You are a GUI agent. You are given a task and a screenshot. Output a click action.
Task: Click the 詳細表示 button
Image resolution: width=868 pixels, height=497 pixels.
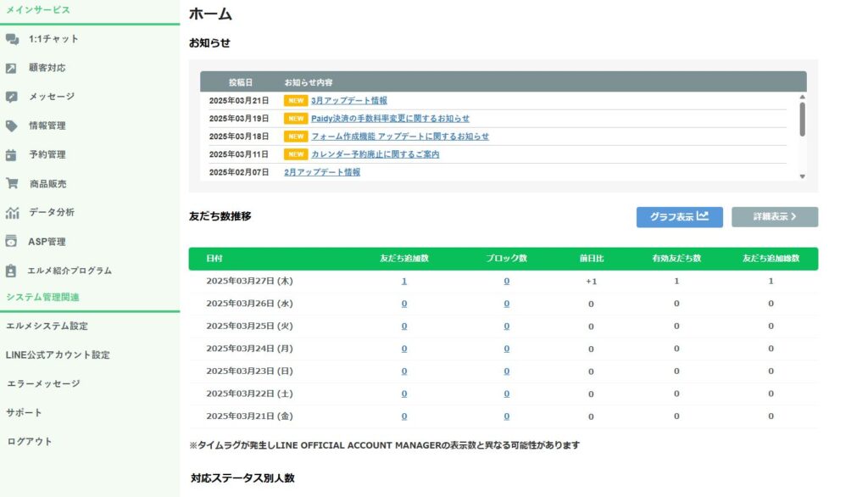(774, 216)
